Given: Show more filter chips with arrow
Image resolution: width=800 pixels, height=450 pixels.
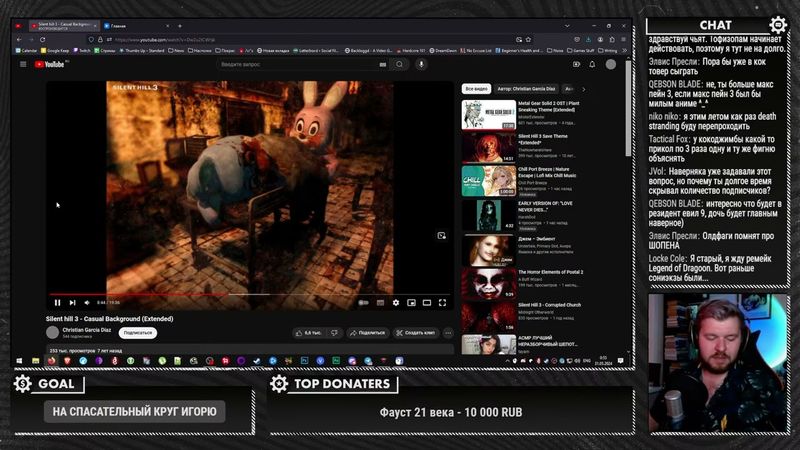Looking at the screenshot, I should pyautogui.click(x=584, y=89).
